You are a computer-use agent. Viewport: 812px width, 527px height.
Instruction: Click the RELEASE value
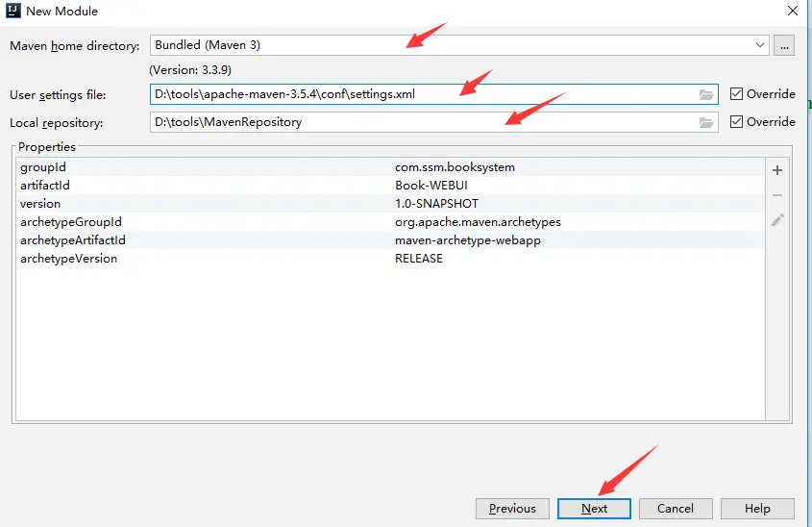pos(418,259)
